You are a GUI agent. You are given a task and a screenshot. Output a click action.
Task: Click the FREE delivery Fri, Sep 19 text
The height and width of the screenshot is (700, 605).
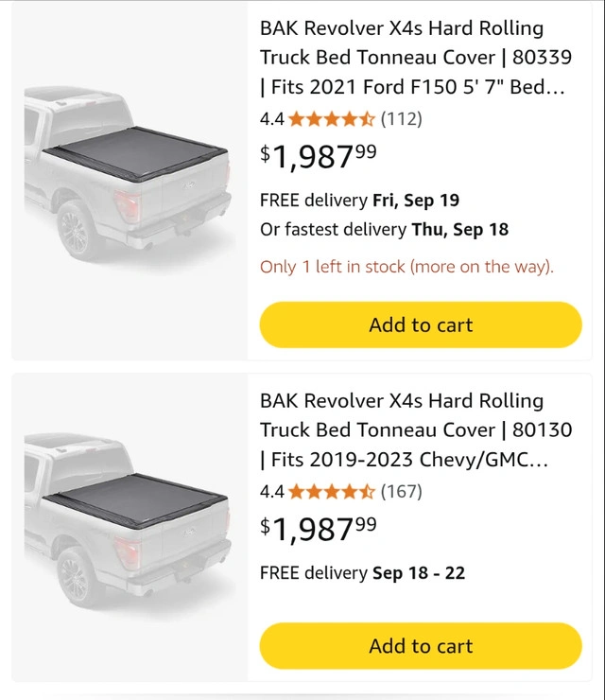point(359,201)
